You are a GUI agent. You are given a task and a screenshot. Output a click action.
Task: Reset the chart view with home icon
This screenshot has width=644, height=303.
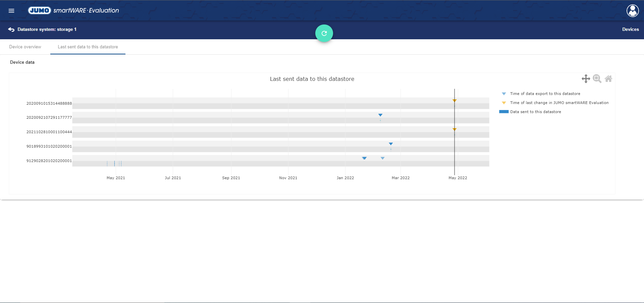(x=608, y=79)
